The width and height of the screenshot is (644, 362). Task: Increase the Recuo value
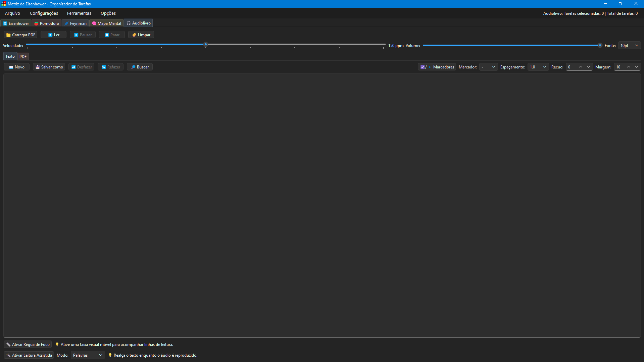(x=581, y=67)
